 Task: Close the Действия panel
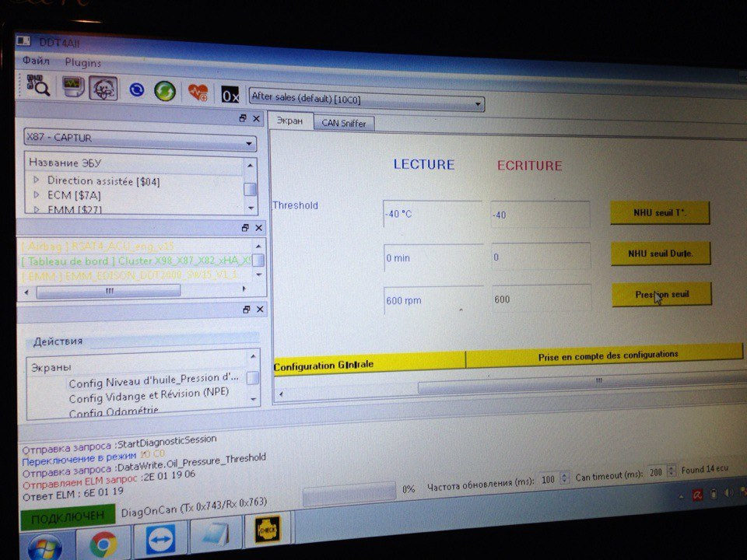coord(260,310)
